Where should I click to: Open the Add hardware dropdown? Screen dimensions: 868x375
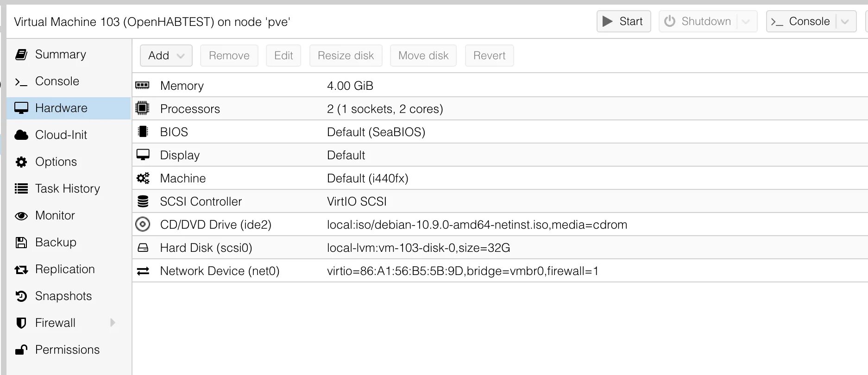(166, 56)
